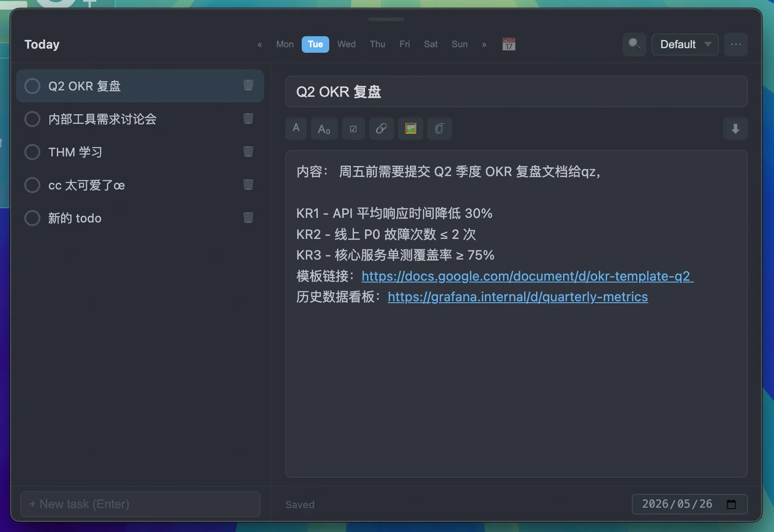Image resolution: width=774 pixels, height=532 pixels.
Task: Click the copy/clipboard toolbar icon
Action: point(439,128)
